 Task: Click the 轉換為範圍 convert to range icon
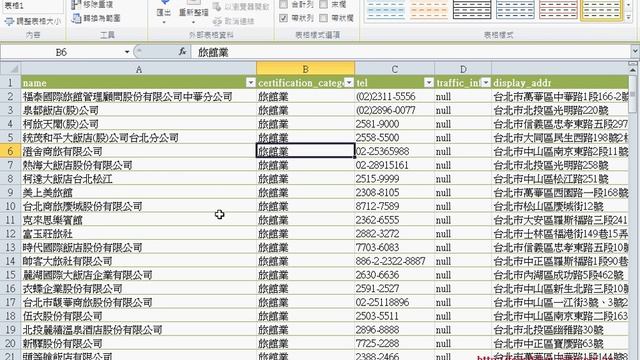(76, 18)
